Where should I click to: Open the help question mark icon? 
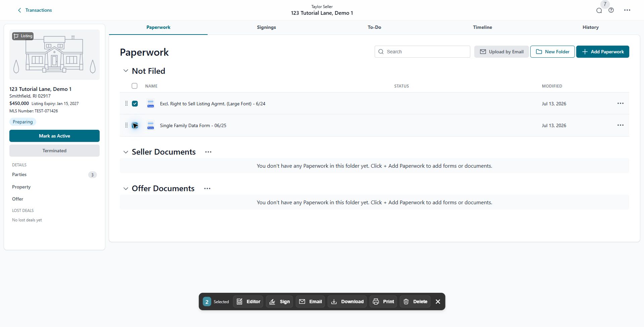click(x=611, y=10)
